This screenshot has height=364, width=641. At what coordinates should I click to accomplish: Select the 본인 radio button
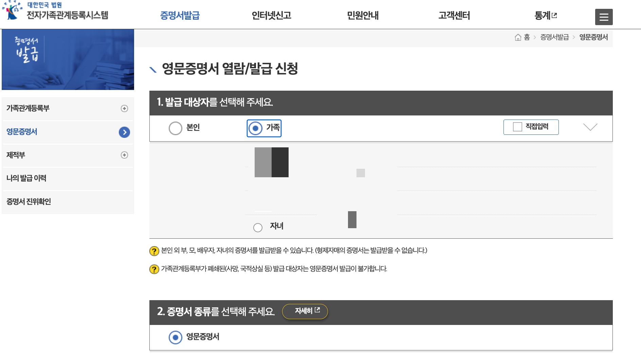tap(176, 128)
